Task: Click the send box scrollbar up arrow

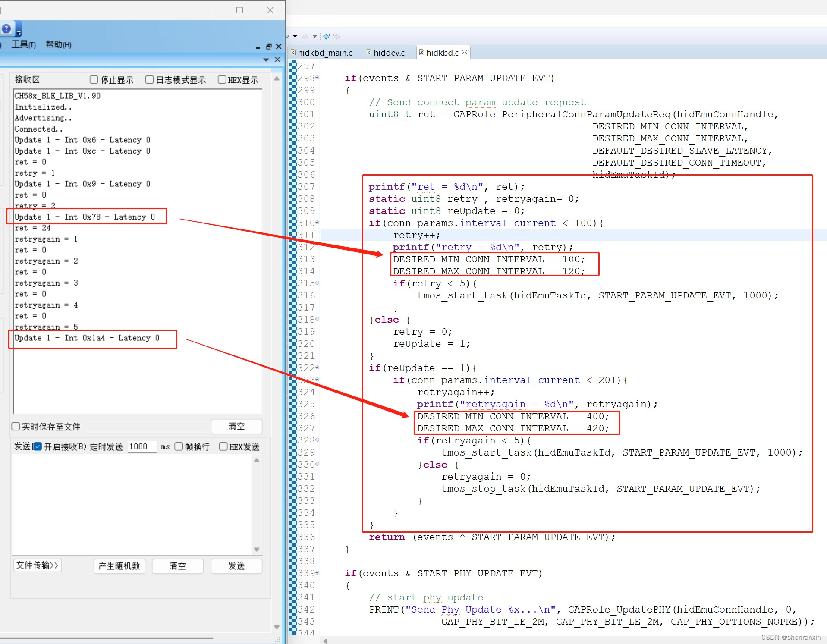Action: tap(257, 460)
